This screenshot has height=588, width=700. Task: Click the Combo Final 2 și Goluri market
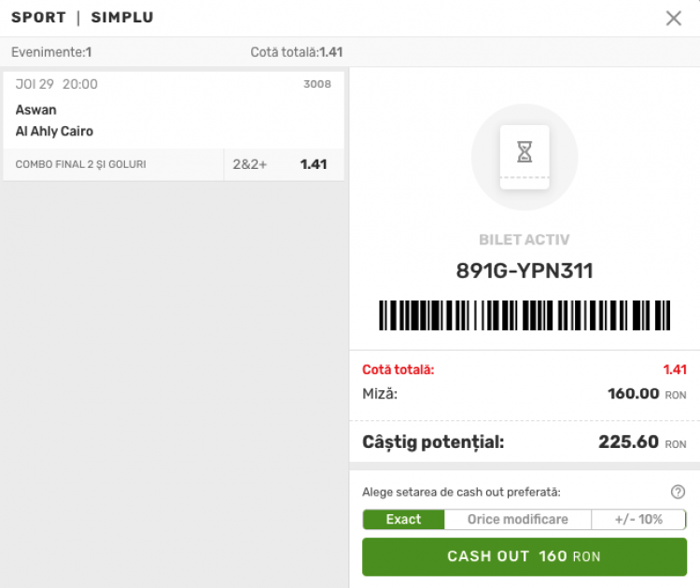click(81, 164)
